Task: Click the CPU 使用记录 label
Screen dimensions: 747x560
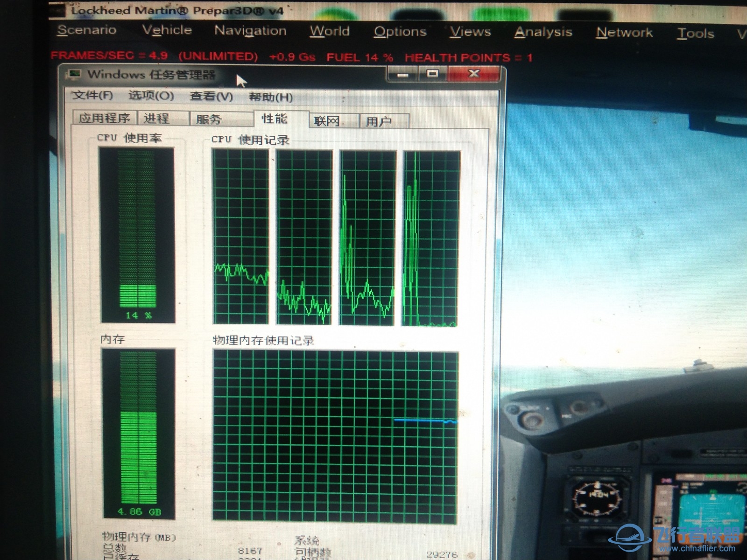Action: [x=250, y=140]
